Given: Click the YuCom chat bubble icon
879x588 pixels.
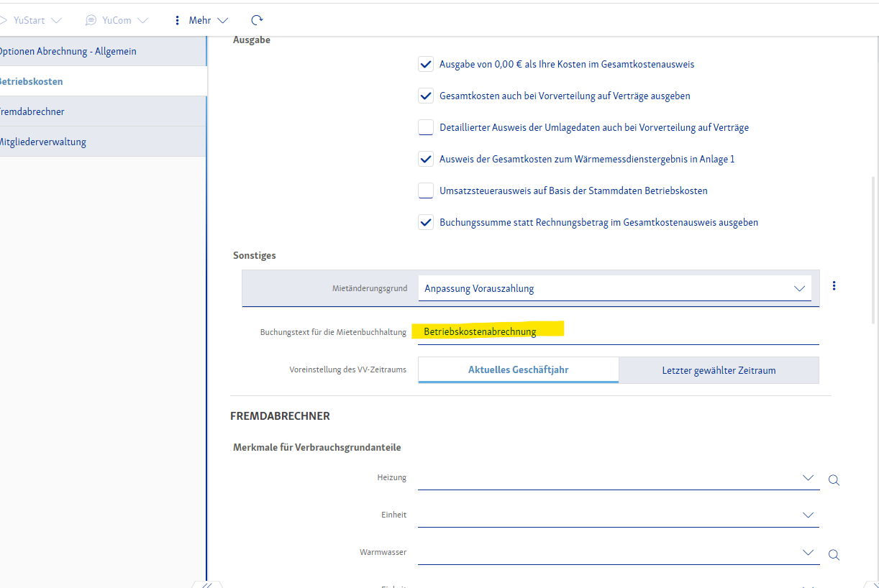Looking at the screenshot, I should point(91,20).
